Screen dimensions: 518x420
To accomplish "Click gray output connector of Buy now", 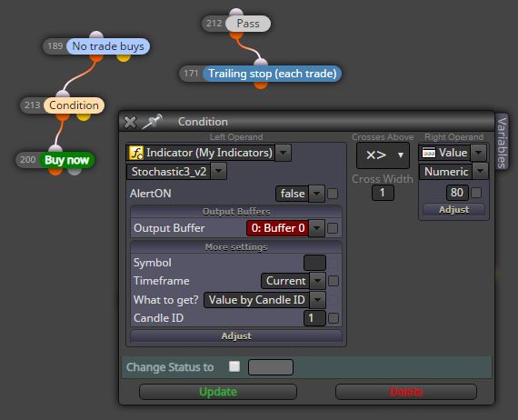I will point(75,171).
